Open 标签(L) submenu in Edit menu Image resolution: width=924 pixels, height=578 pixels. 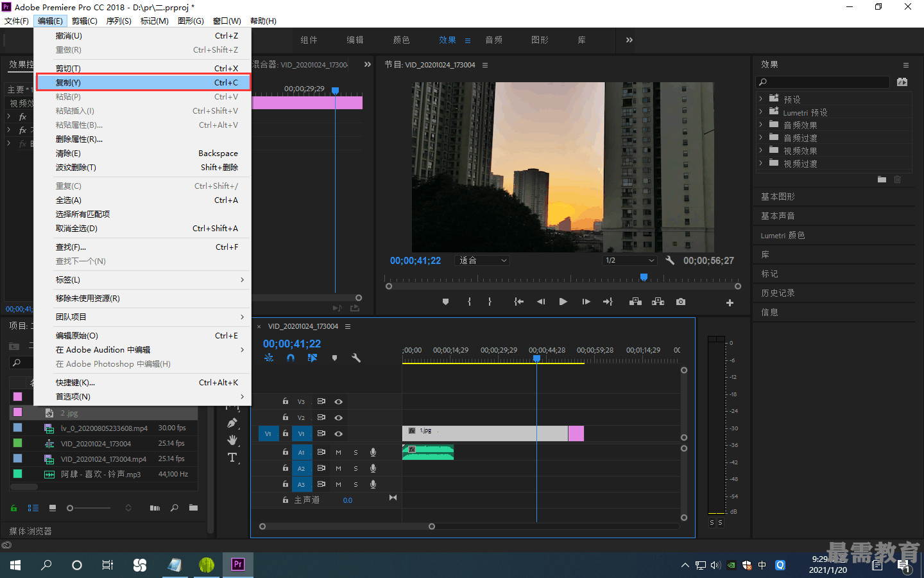[143, 279]
